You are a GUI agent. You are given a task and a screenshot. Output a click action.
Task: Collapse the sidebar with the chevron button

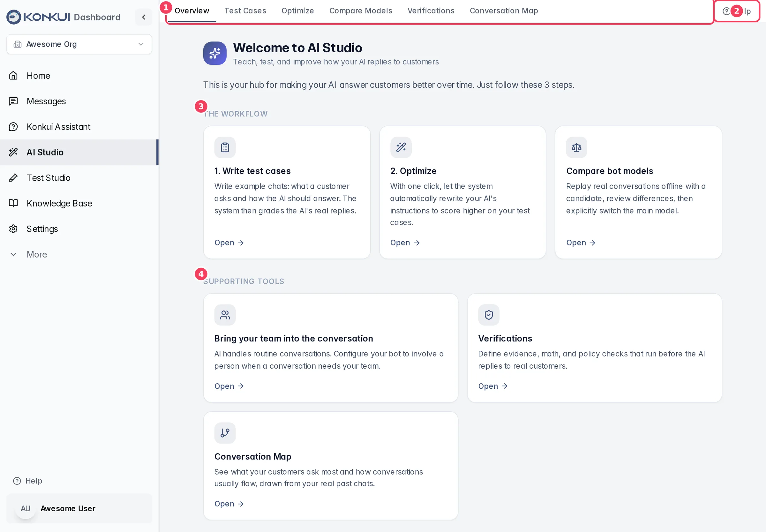pos(144,17)
